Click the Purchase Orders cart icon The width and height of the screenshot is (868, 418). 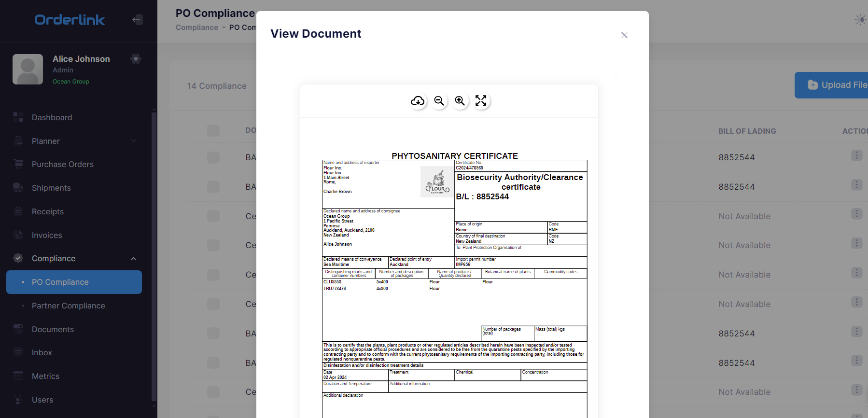pyautogui.click(x=18, y=164)
